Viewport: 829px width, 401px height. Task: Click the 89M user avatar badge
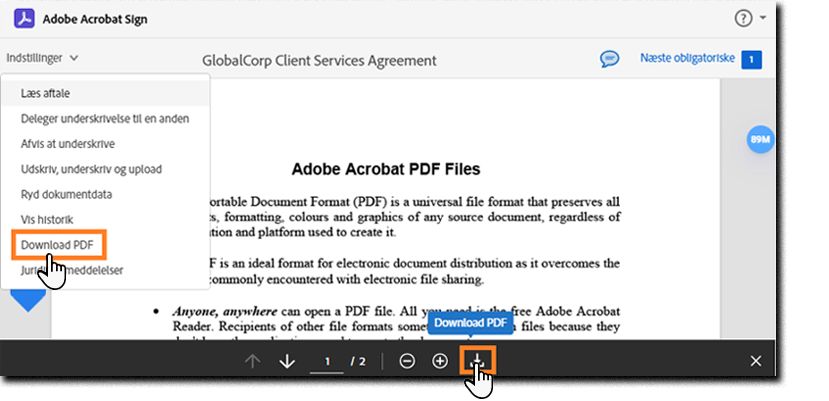760,140
